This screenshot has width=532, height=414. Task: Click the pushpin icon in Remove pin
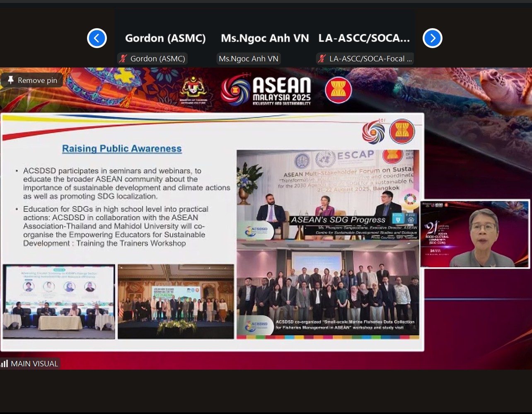pos(11,80)
